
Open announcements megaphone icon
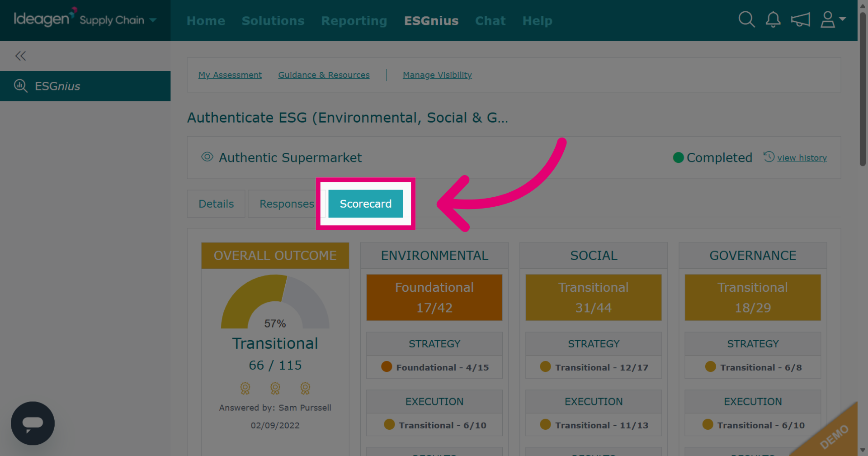click(800, 20)
